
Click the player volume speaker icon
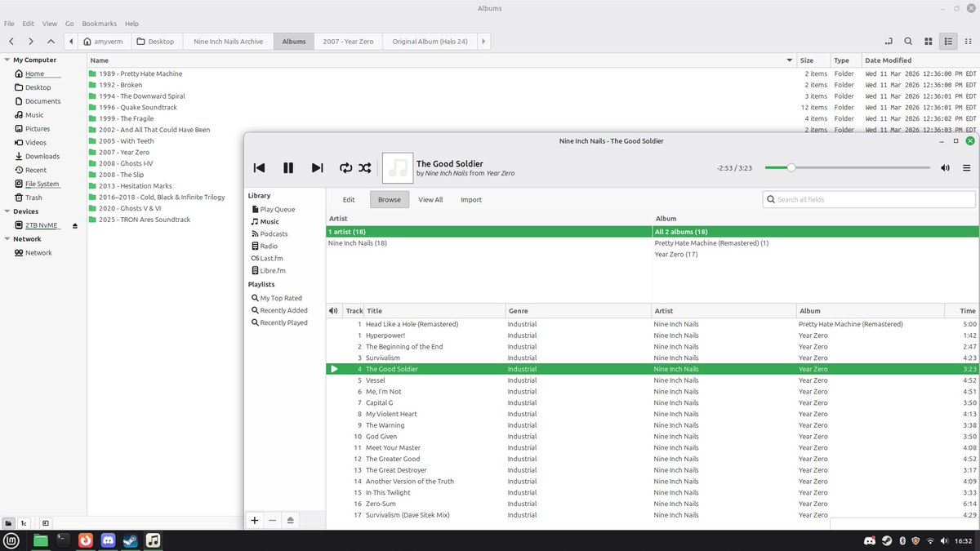pyautogui.click(x=945, y=168)
